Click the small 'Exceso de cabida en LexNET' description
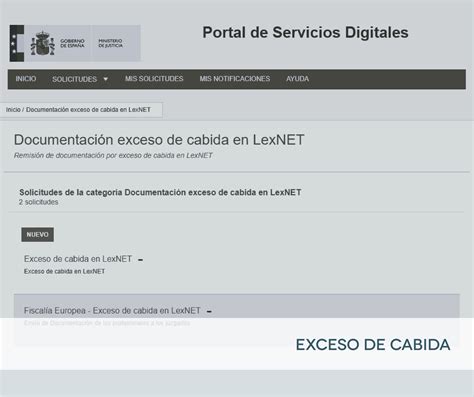Viewport: 474px width, 397px height. [64, 271]
